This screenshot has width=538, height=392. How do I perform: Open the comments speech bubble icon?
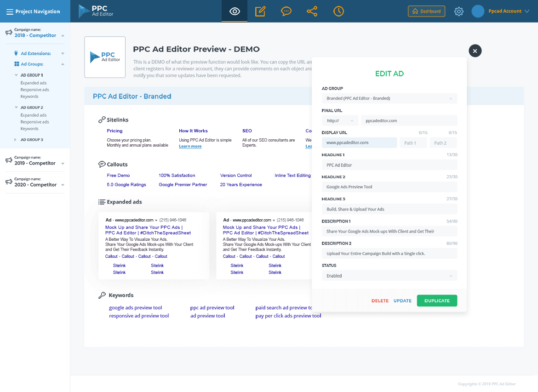[286, 11]
